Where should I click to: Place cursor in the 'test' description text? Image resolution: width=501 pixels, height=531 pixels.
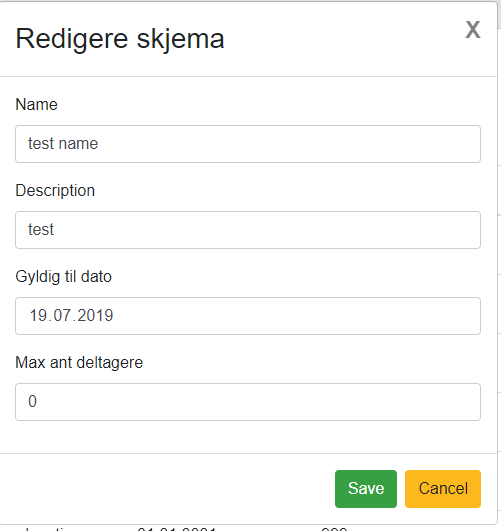[41, 230]
